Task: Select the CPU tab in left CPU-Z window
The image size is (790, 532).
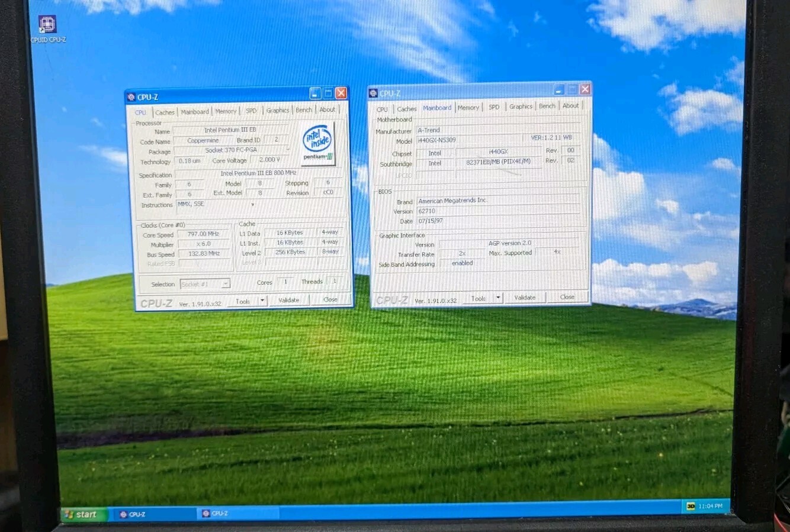Action: point(140,112)
